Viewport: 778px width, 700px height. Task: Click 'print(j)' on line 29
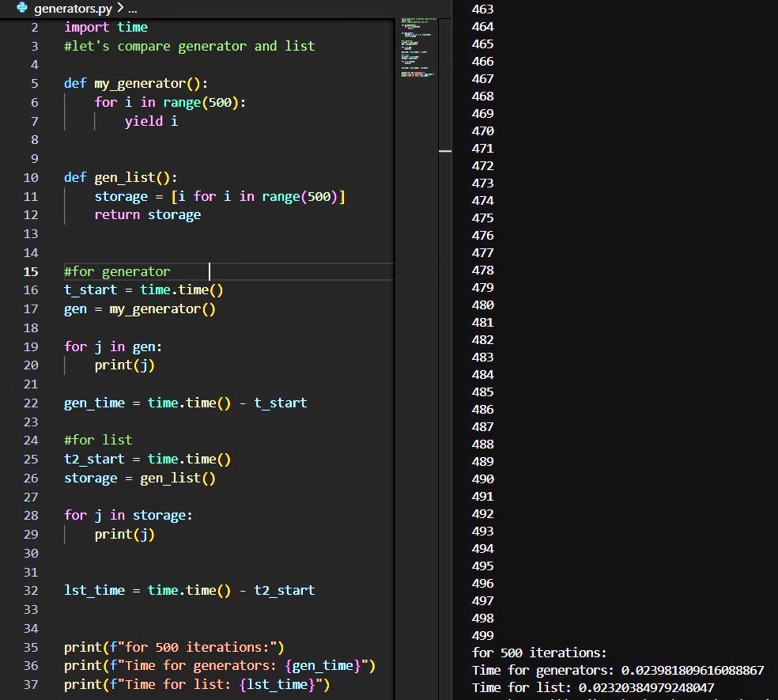pos(125,535)
